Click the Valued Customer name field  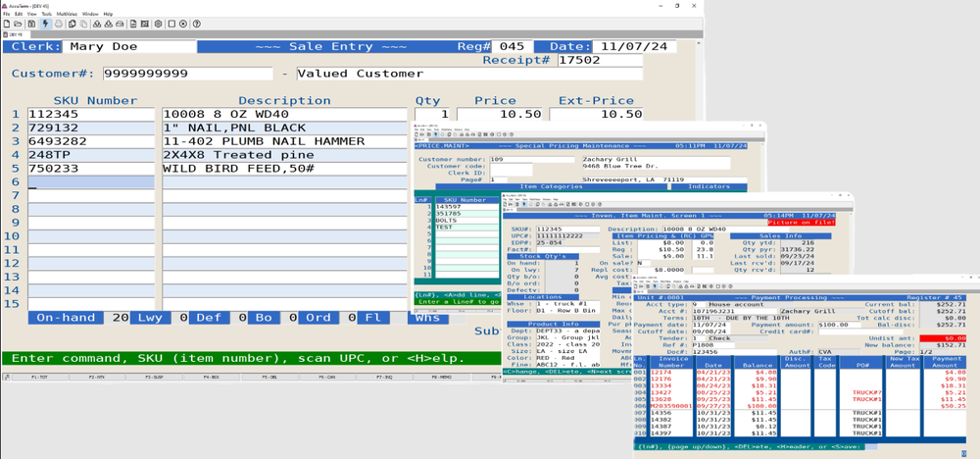point(468,74)
